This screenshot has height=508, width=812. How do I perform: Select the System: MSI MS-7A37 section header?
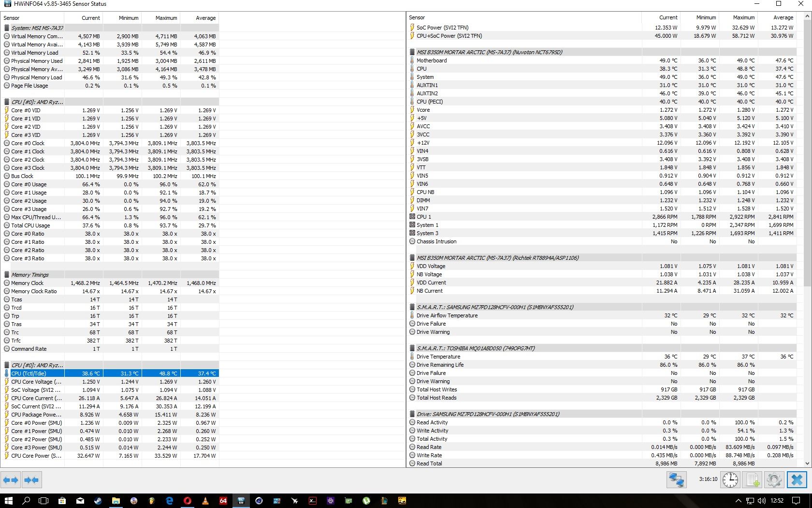click(x=111, y=28)
